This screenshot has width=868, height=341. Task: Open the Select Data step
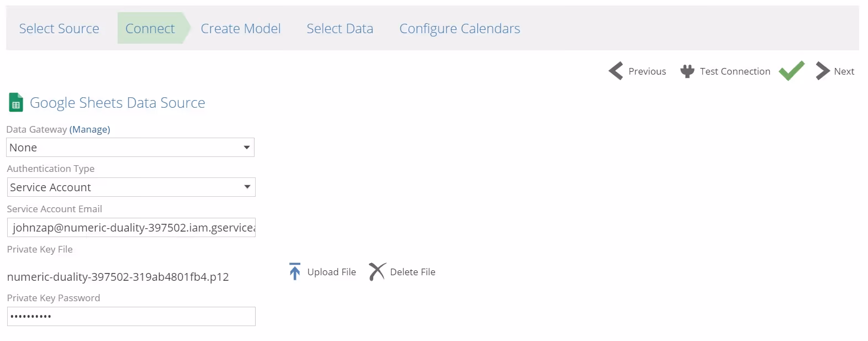[x=340, y=29]
